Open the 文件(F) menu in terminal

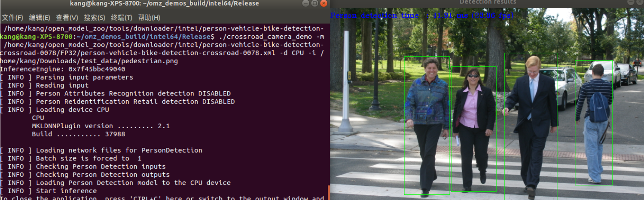point(12,18)
